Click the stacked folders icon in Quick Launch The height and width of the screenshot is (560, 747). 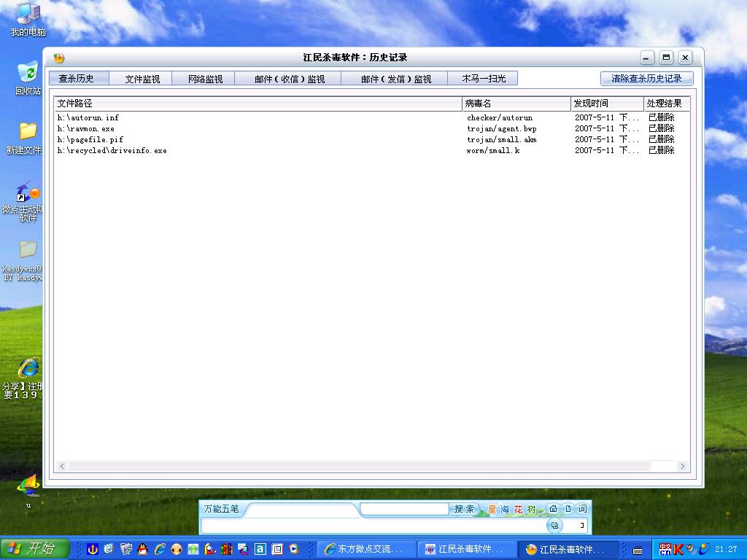(125, 549)
